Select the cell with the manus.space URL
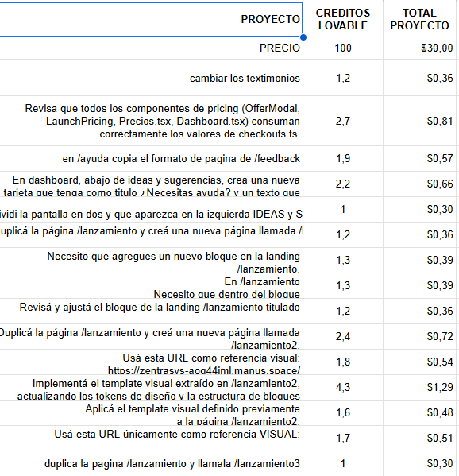The image size is (459, 476). pos(151,362)
